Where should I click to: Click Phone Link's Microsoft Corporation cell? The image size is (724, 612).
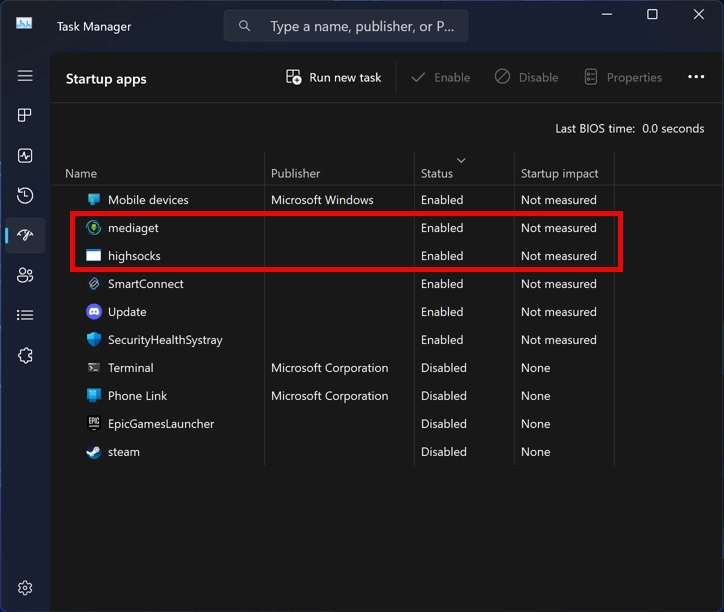coord(329,396)
